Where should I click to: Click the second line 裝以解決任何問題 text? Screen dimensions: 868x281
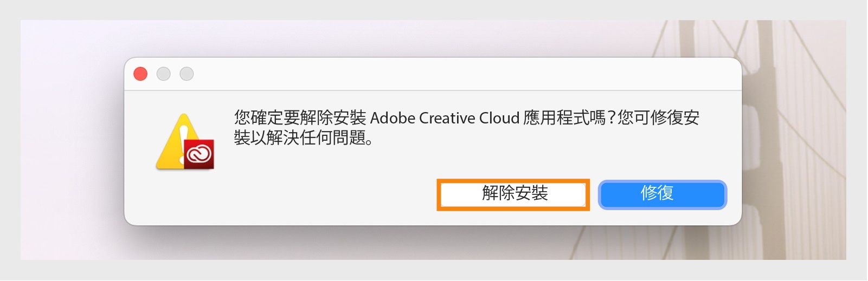pyautogui.click(x=303, y=138)
